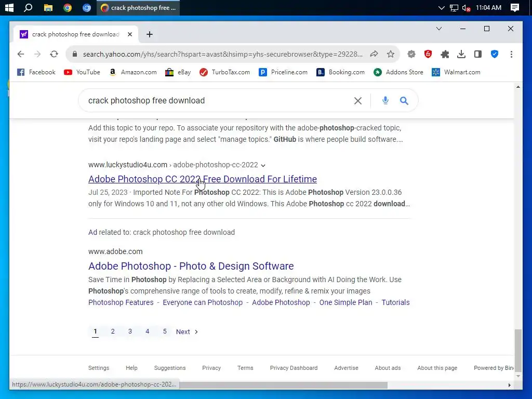Go back to the previous page

pyautogui.click(x=21, y=54)
